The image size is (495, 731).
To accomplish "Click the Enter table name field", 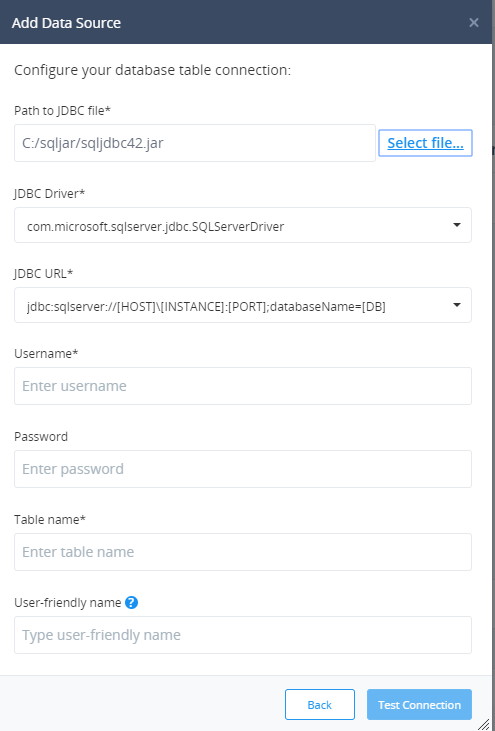I will 243,552.
